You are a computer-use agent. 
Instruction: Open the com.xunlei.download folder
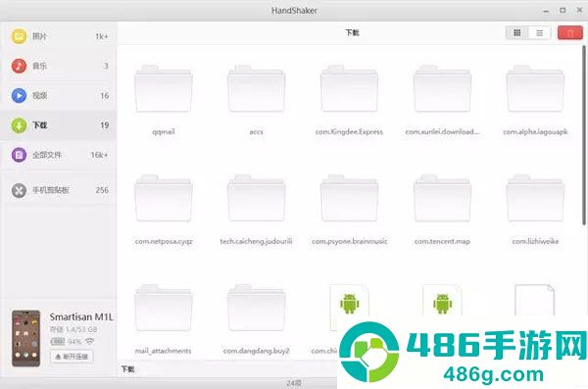[x=443, y=89]
